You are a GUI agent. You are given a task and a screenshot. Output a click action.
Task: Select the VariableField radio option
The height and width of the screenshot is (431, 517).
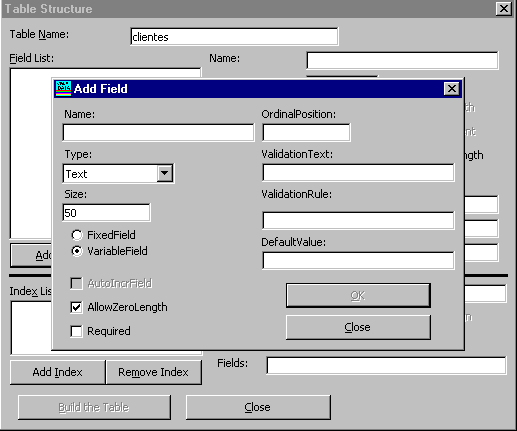(x=77, y=251)
